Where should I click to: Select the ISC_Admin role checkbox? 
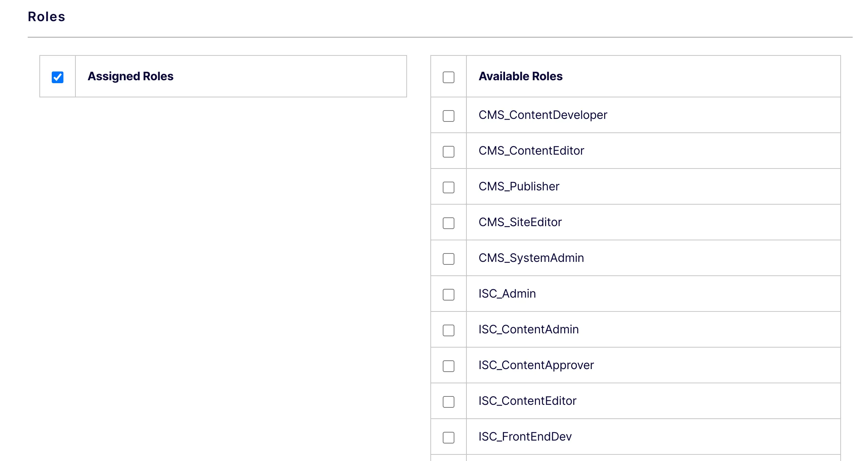449,294
